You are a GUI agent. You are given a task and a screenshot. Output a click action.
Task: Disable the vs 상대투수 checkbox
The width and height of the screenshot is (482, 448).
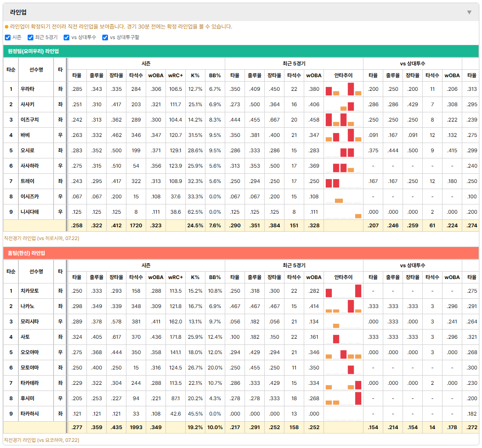[x=66, y=37]
